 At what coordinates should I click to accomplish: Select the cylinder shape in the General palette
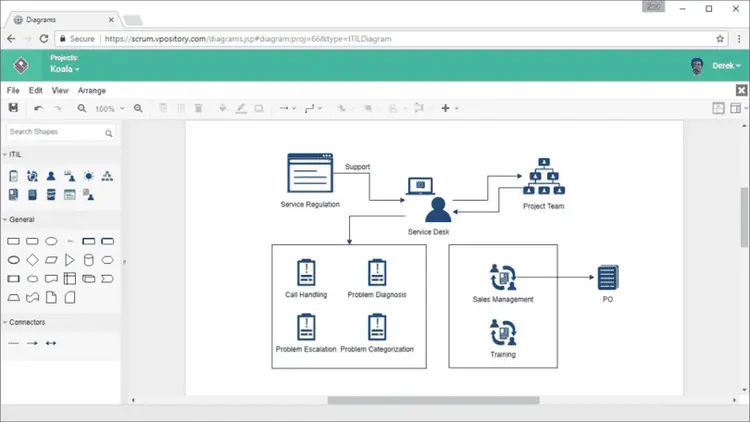point(88,260)
